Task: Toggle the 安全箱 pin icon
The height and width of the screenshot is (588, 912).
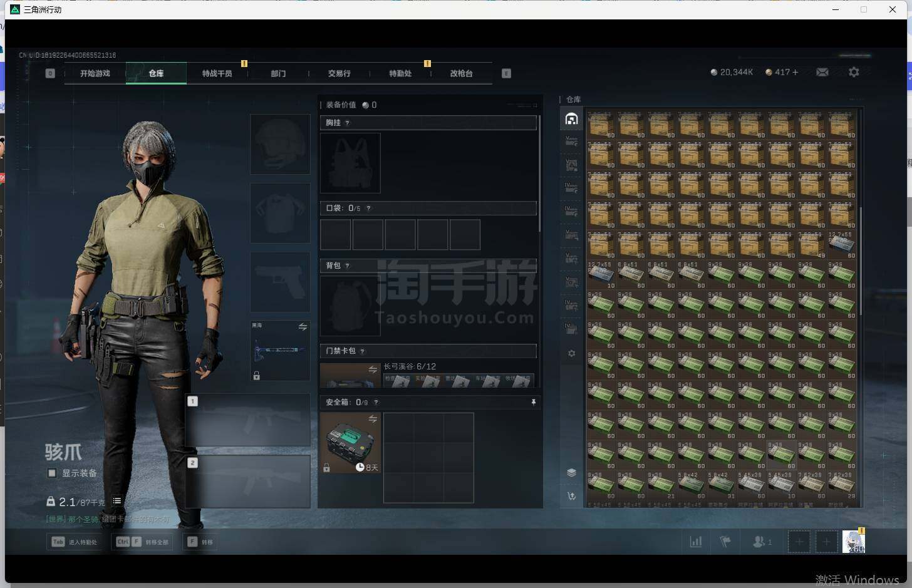Action: [x=534, y=402]
